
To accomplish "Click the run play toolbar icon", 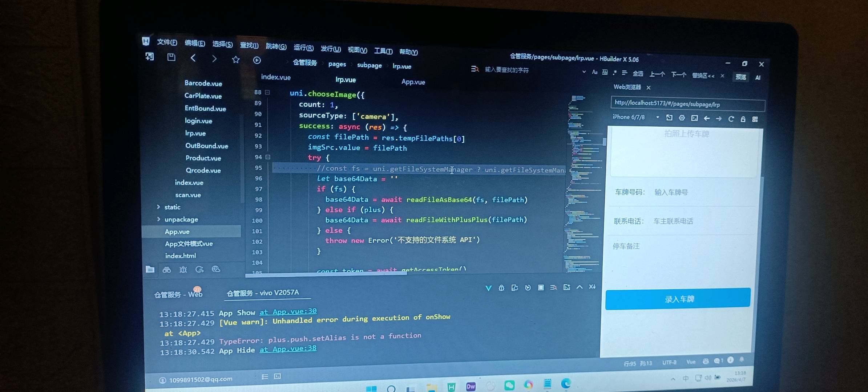I will [x=257, y=60].
